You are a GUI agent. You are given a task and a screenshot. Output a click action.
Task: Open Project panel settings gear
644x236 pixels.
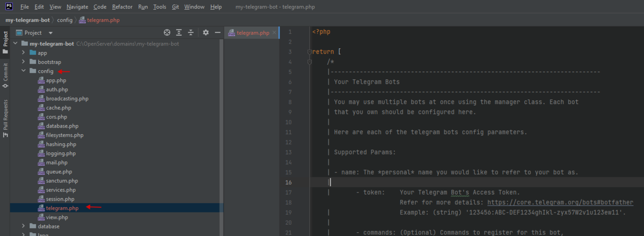click(206, 33)
